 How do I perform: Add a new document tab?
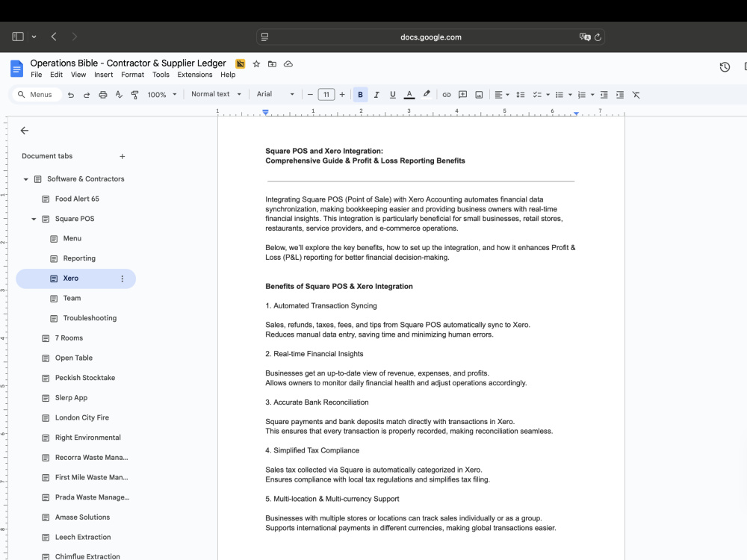click(x=123, y=156)
